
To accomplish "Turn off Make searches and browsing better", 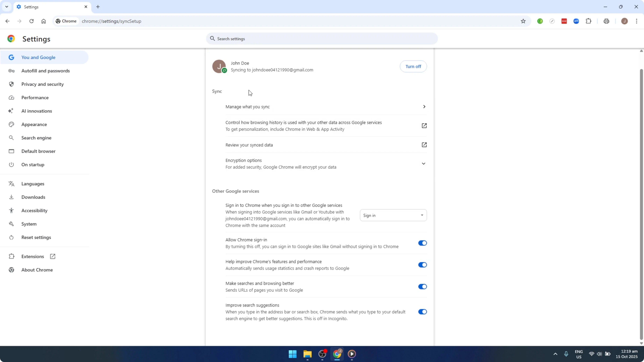I will (x=422, y=286).
